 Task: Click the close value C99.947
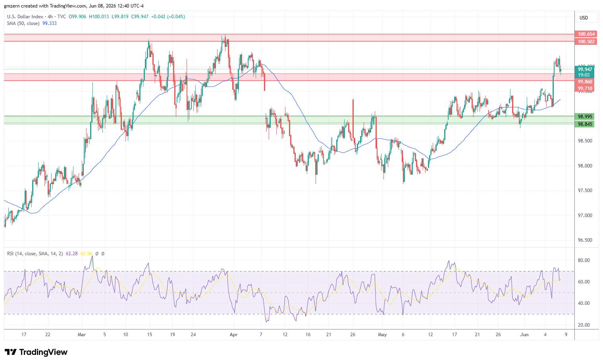coord(140,17)
